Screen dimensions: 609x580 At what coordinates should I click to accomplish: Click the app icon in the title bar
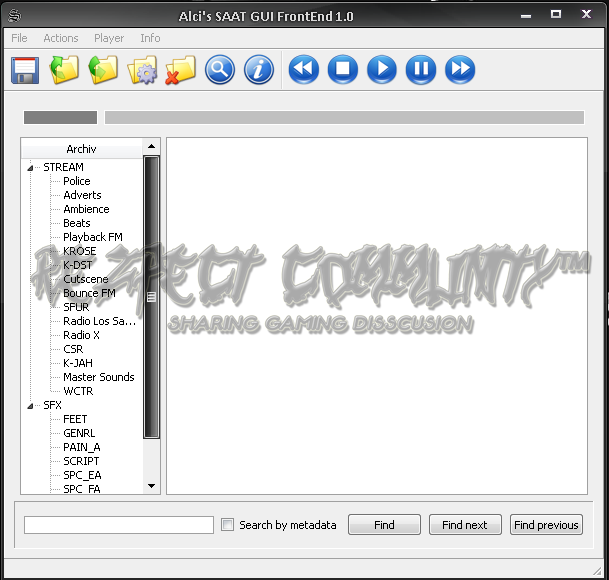(14, 16)
